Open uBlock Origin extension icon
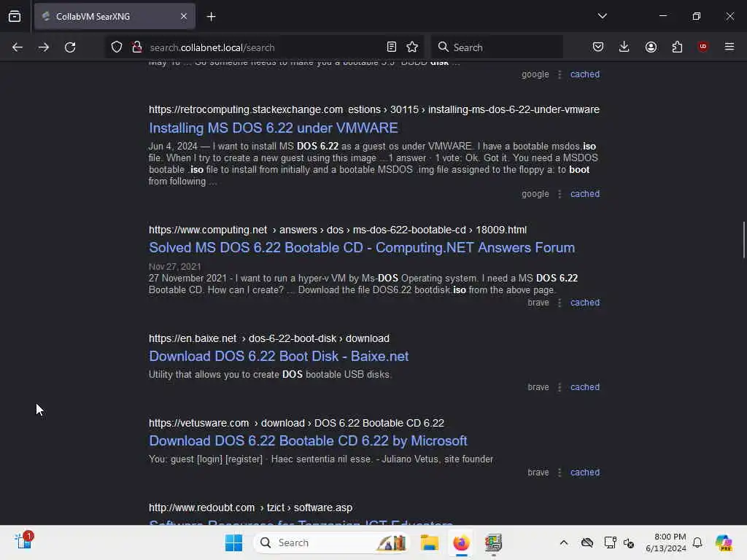This screenshot has width=747, height=560. pyautogui.click(x=703, y=47)
